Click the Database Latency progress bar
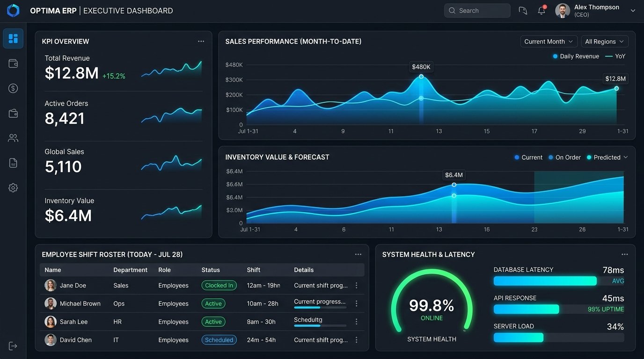The height and width of the screenshot is (359, 644). click(559, 281)
